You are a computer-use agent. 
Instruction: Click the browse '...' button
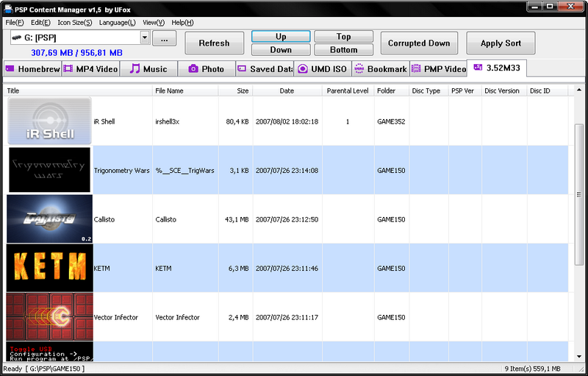(x=164, y=39)
